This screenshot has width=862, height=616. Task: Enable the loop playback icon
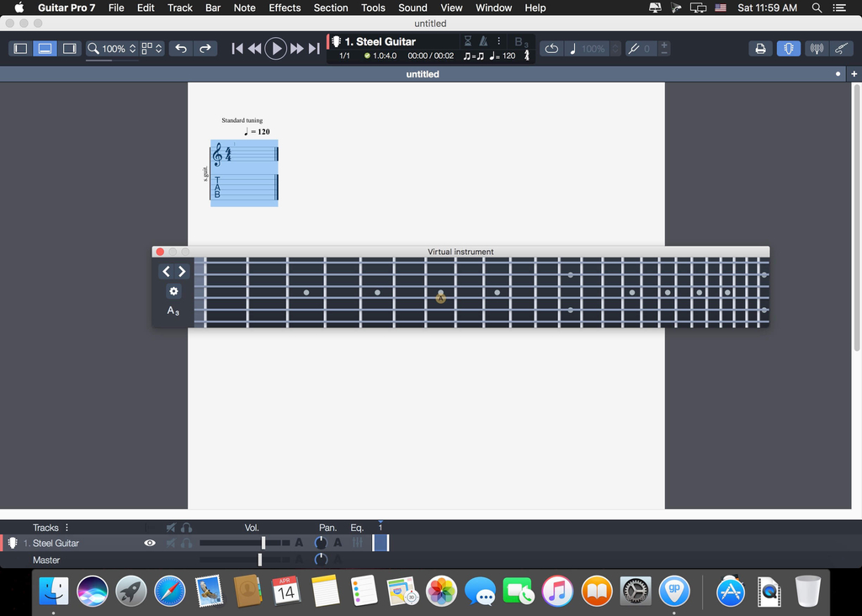tap(551, 49)
